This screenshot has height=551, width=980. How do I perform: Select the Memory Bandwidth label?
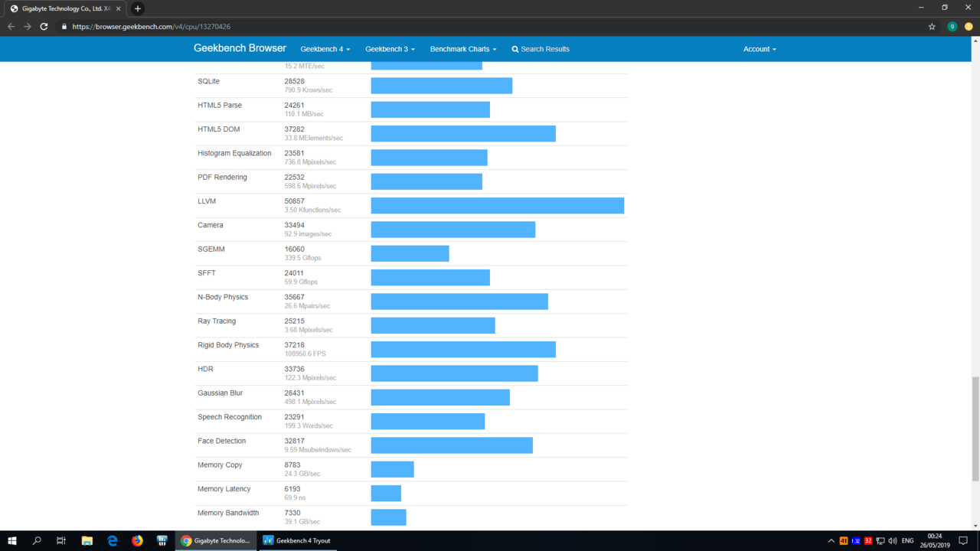coord(228,513)
